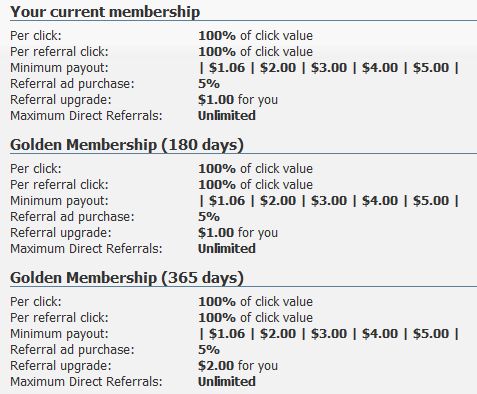Click $3.00 payout under 180 days plan
Viewport: 477px width, 394px height.
tap(329, 201)
